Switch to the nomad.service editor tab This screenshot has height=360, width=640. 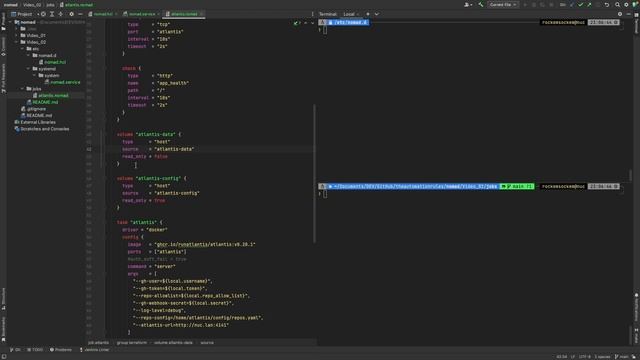(141, 14)
